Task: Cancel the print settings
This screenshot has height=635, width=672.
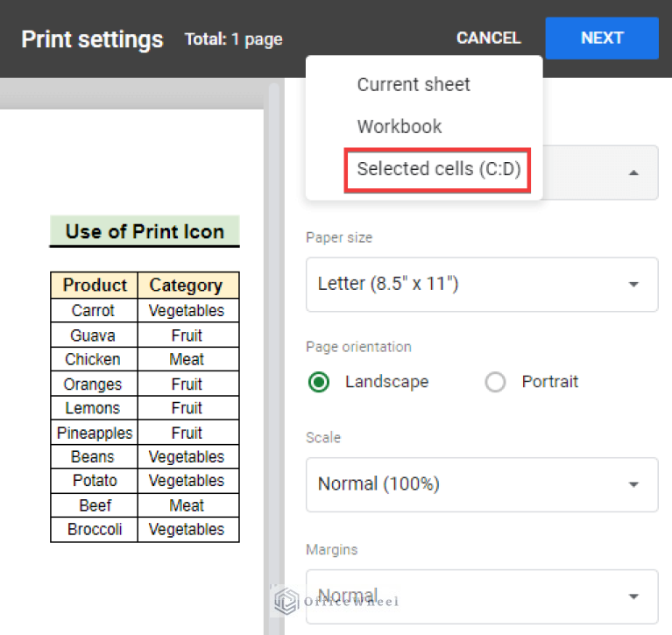Action: click(x=488, y=38)
